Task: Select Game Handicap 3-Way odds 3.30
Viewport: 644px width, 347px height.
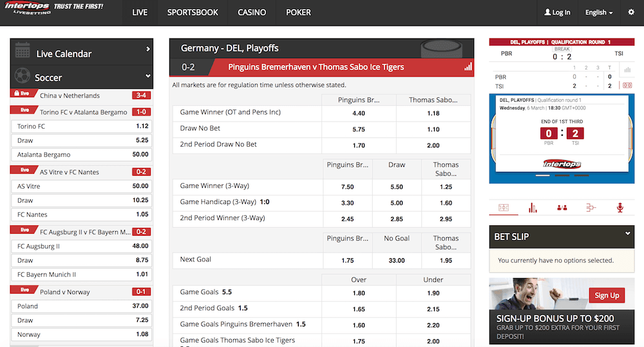Action: pos(348,202)
